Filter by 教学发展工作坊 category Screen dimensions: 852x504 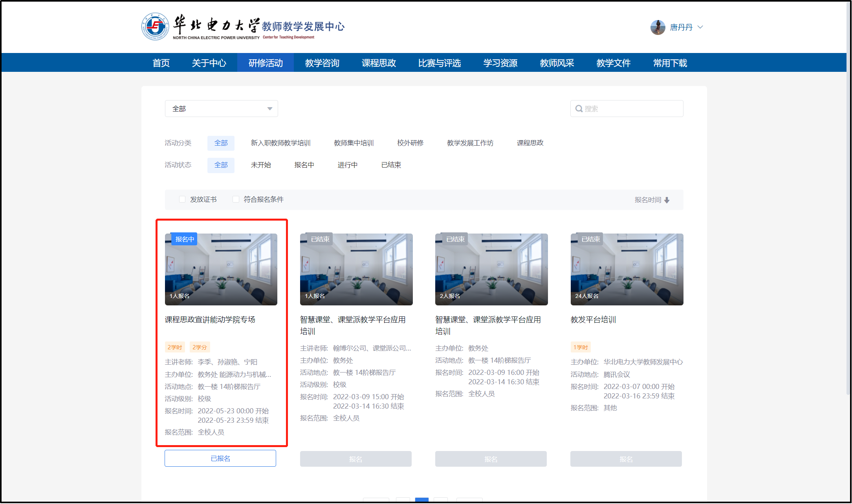[x=470, y=143]
